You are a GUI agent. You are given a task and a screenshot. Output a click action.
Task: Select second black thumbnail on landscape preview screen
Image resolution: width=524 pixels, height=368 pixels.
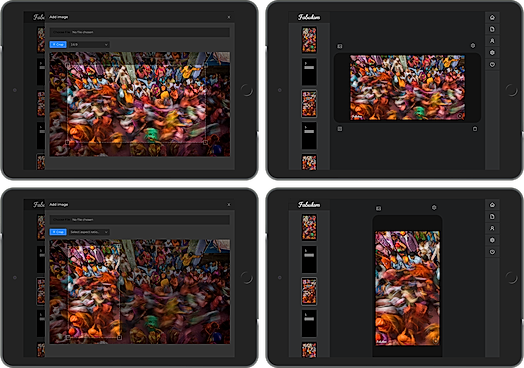coord(309,72)
